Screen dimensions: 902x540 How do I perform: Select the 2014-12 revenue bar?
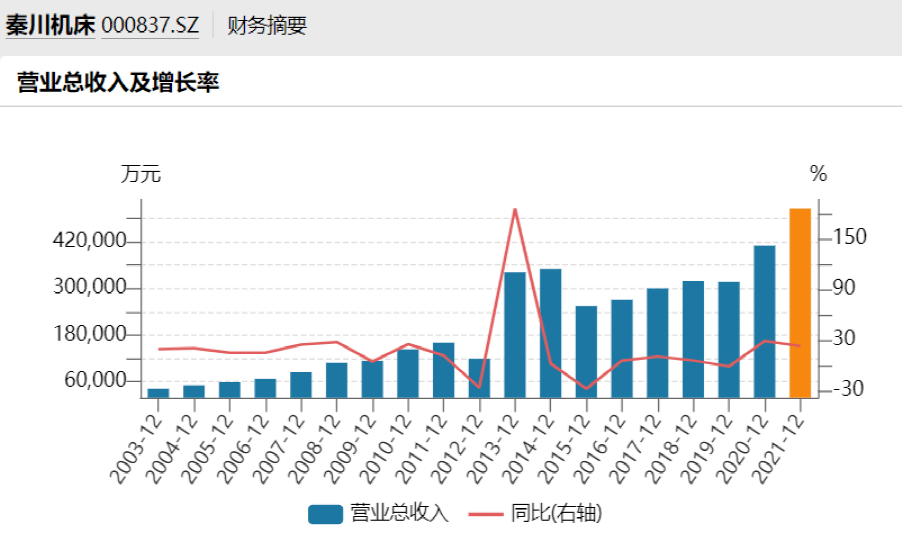click(x=551, y=333)
